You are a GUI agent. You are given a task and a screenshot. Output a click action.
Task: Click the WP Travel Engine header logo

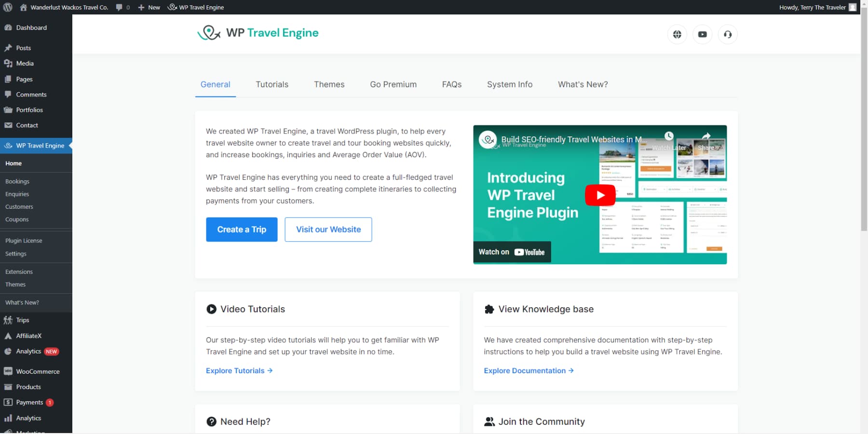point(258,33)
